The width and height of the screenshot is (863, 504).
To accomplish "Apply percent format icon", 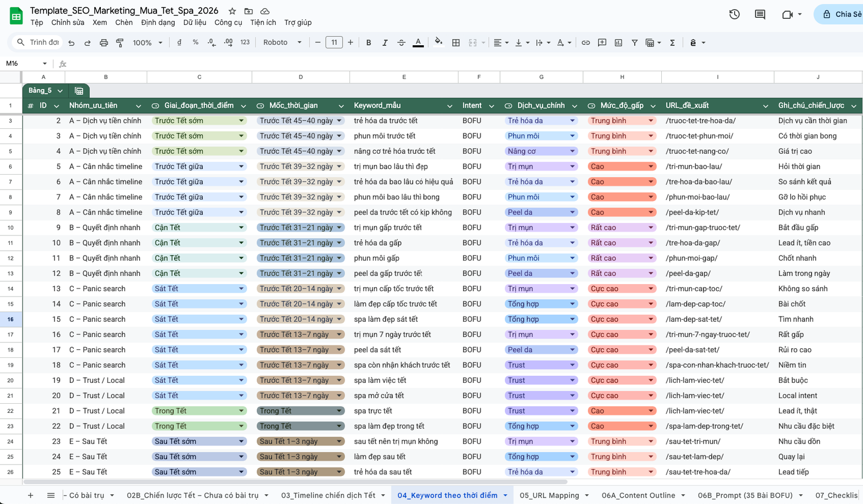I will click(195, 43).
